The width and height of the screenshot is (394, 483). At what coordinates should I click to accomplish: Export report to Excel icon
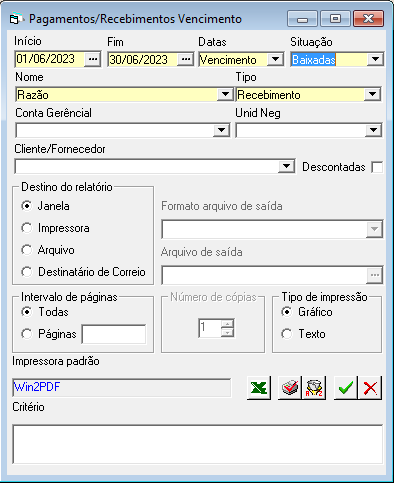click(x=259, y=388)
